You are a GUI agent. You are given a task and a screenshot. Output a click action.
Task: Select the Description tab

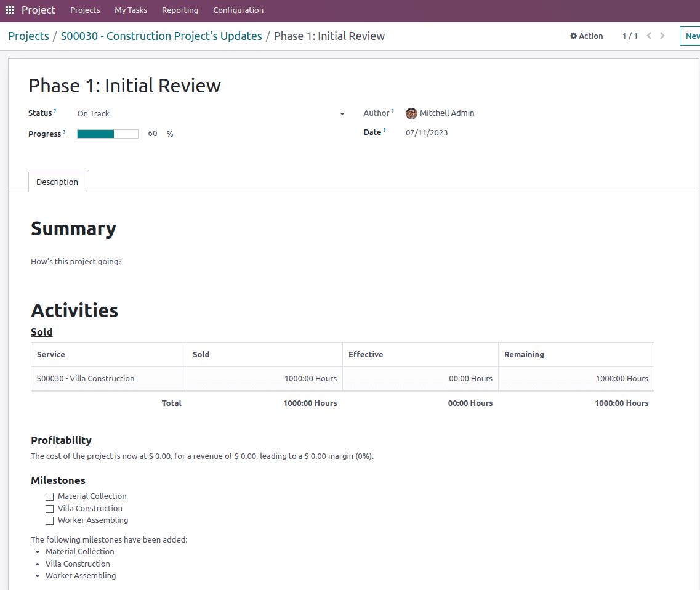(x=57, y=182)
